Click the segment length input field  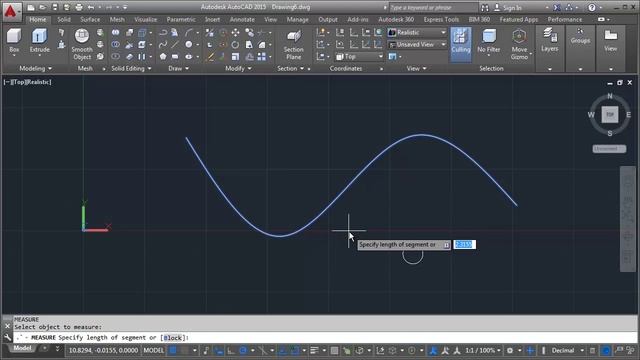click(x=464, y=244)
